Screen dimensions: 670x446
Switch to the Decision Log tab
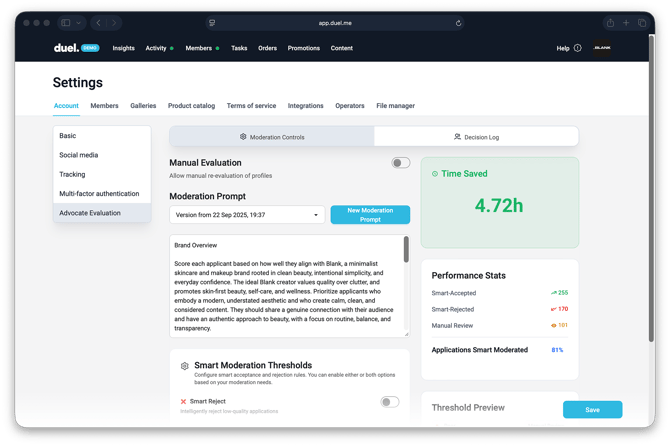click(x=476, y=137)
